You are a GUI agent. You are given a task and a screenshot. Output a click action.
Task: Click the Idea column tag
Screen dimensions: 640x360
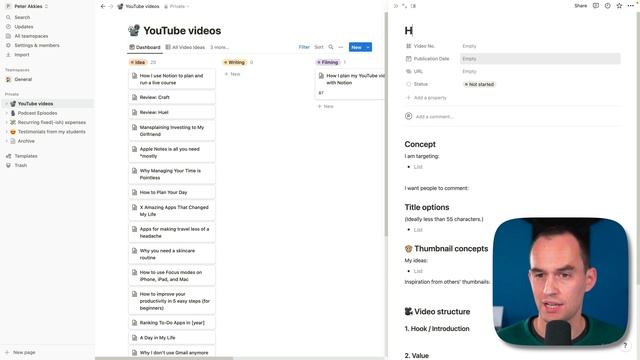(x=138, y=62)
